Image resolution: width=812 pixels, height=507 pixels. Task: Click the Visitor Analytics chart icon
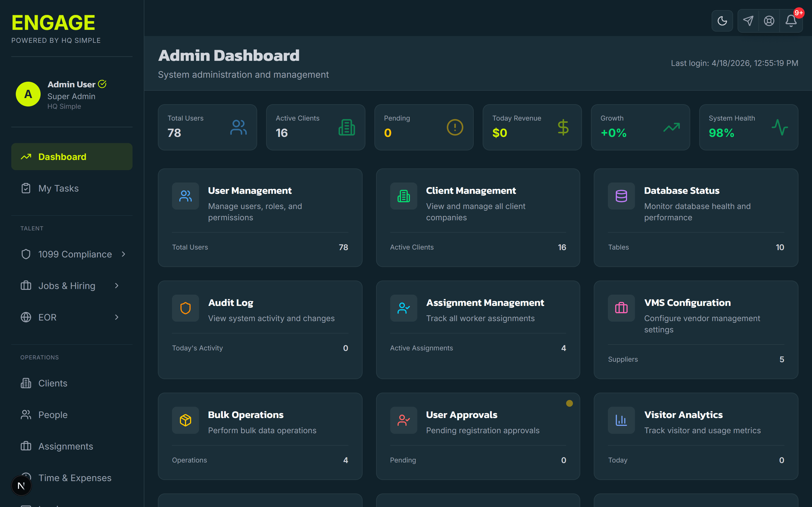pos(621,420)
